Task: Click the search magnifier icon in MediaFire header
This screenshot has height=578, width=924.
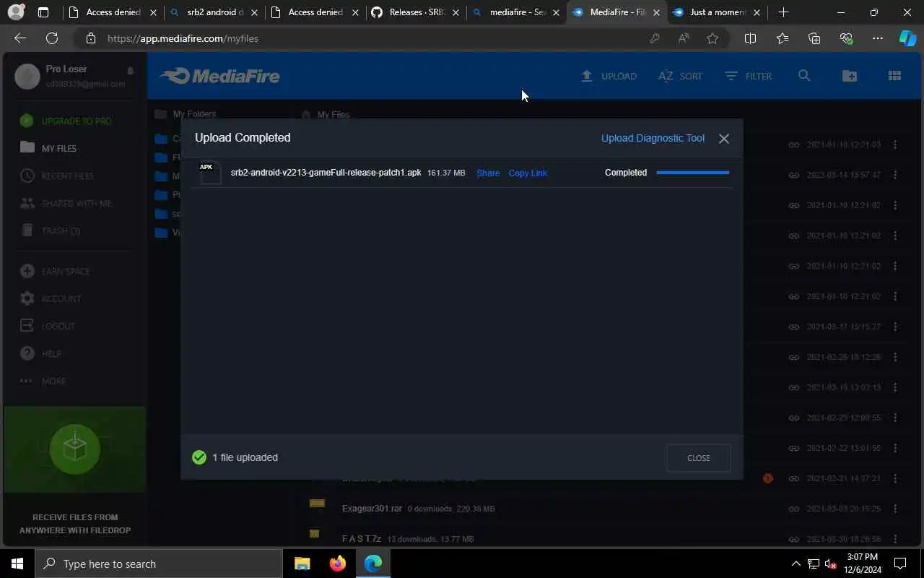Action: (x=804, y=76)
